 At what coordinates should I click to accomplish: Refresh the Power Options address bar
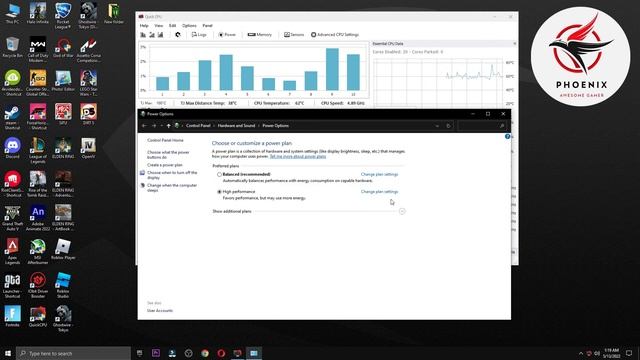pyautogui.click(x=448, y=126)
